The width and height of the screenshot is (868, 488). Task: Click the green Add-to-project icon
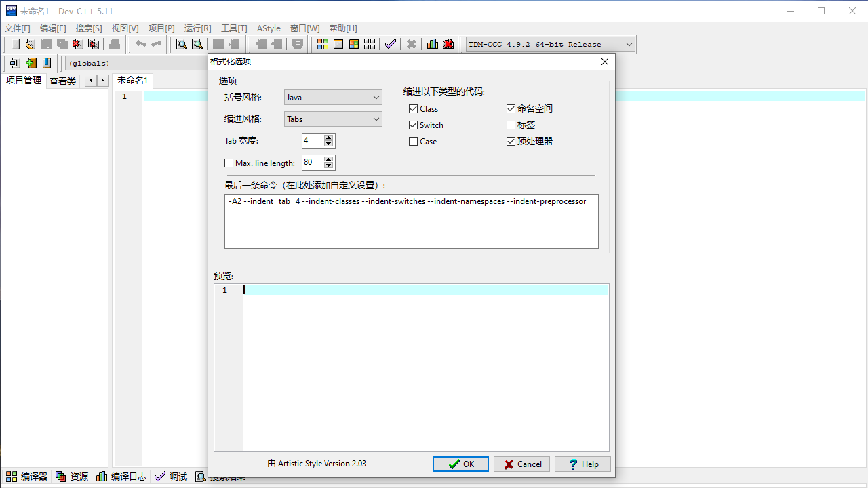(x=31, y=63)
